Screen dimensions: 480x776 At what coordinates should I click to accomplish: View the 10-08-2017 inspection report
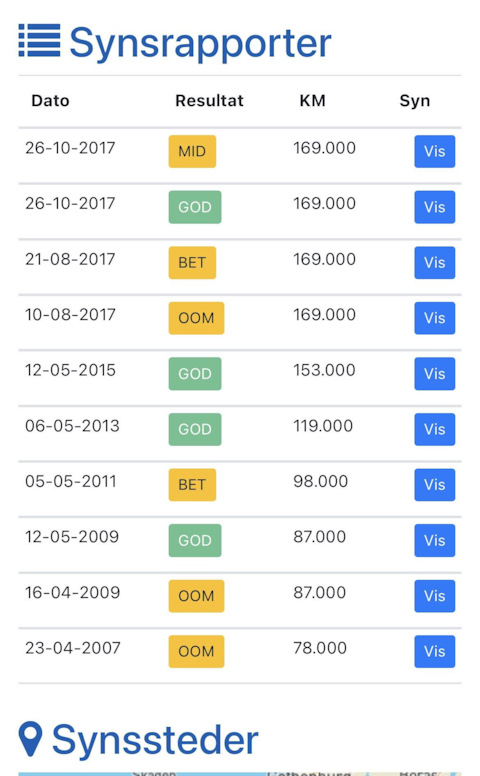pos(434,318)
